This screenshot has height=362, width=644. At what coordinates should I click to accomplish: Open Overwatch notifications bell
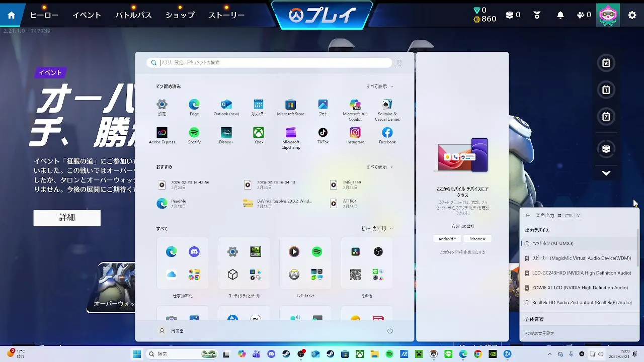pos(560,15)
